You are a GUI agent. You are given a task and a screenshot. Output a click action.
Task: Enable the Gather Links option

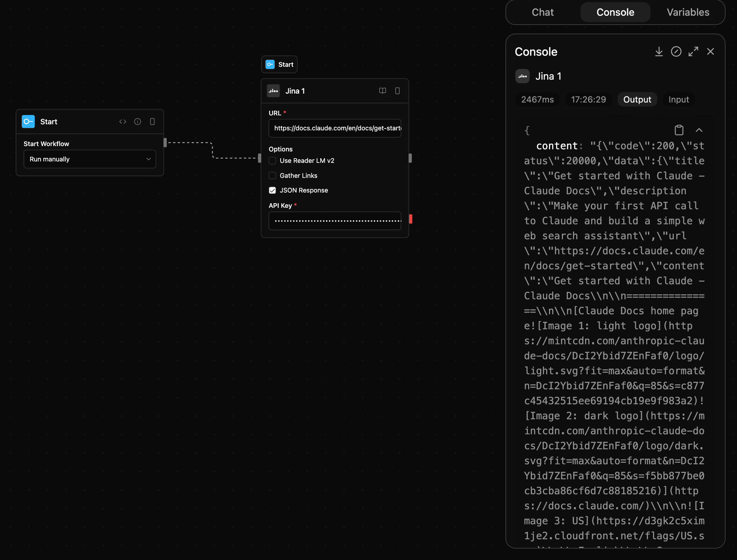coord(272,175)
